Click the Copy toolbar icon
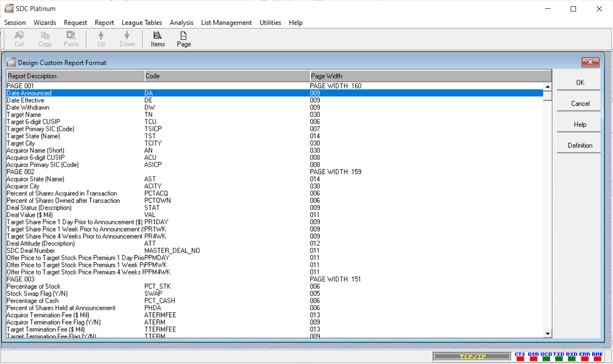Image resolution: width=613 pixels, height=364 pixels. 45,39
